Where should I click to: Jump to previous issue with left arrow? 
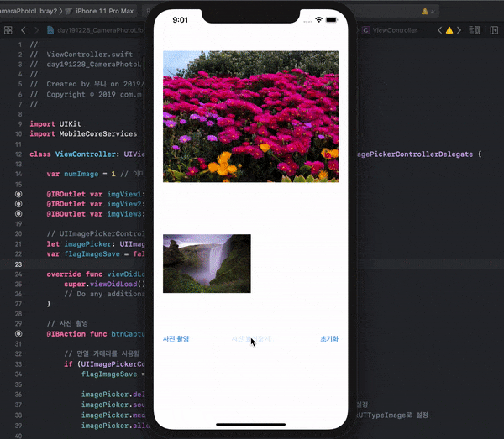point(439,30)
